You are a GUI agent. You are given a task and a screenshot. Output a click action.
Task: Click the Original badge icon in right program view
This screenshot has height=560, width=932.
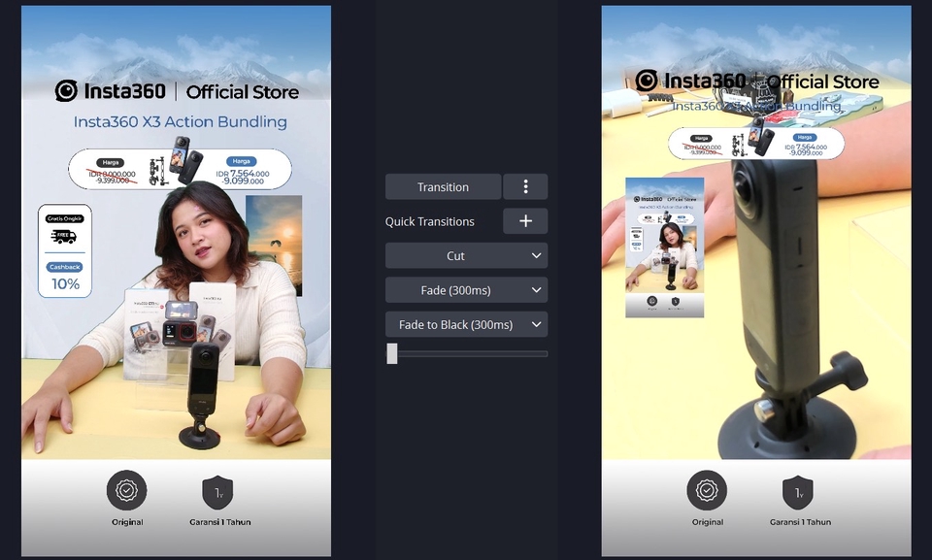[707, 491]
